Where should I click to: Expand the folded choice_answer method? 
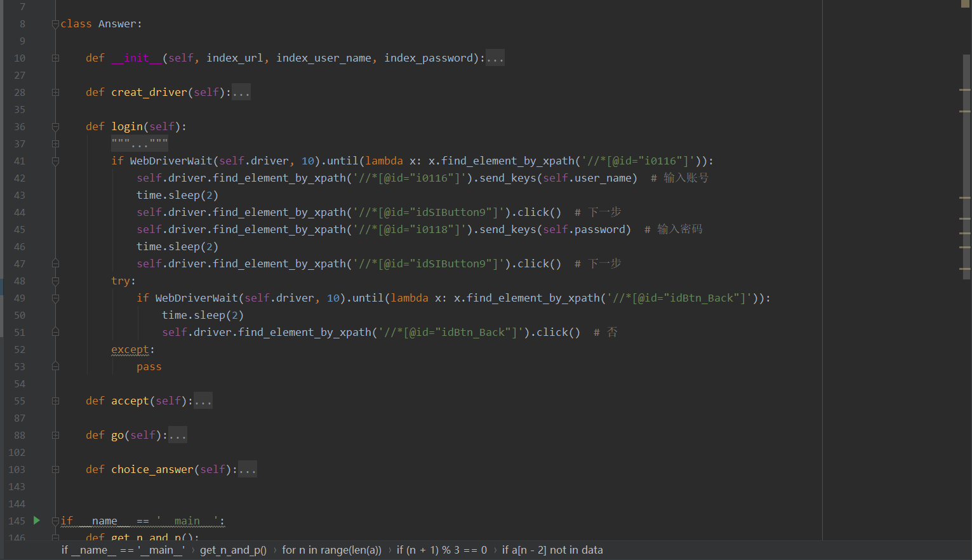(x=55, y=470)
